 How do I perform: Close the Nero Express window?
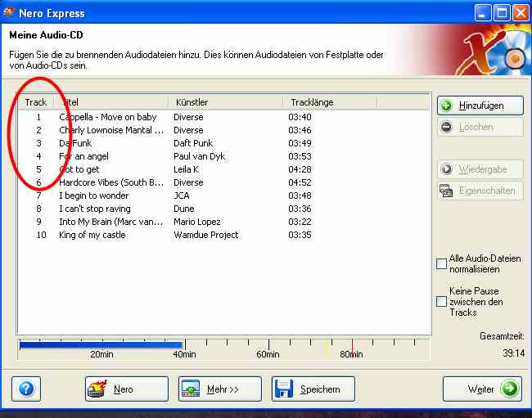click(x=521, y=13)
